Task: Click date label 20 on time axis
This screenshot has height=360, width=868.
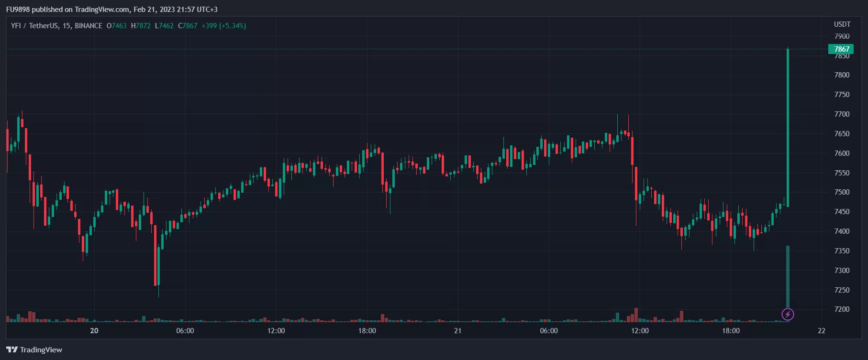Action: click(x=94, y=330)
